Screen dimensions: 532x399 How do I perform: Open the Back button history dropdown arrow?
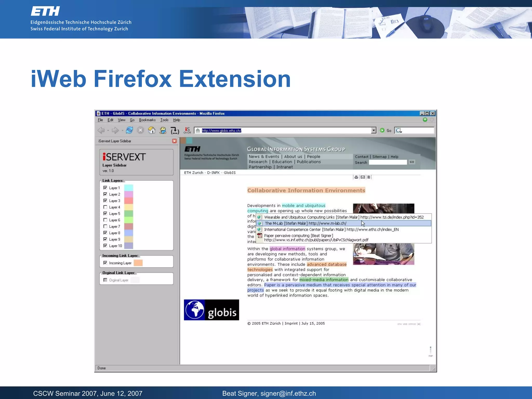click(108, 130)
